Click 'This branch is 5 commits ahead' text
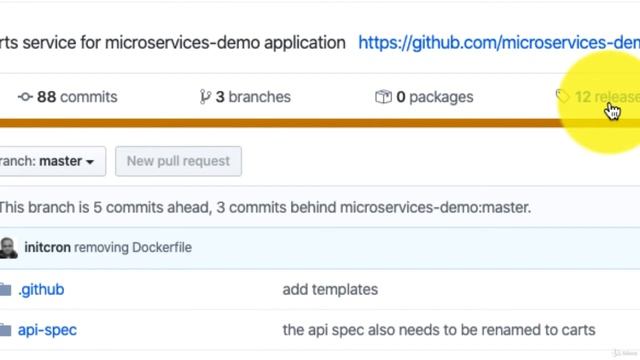The image size is (640, 360). (265, 207)
